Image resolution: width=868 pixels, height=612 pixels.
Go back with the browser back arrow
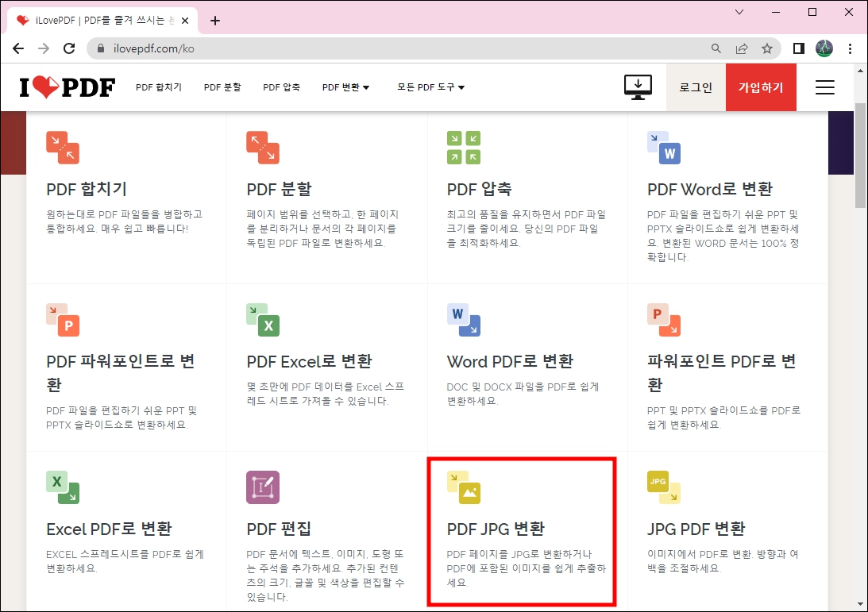click(18, 48)
